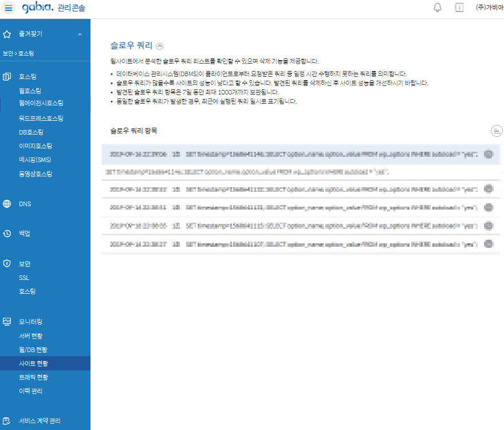Open the hamburger menu icon
Image resolution: width=504 pixels, height=430 pixels.
click(x=9, y=8)
